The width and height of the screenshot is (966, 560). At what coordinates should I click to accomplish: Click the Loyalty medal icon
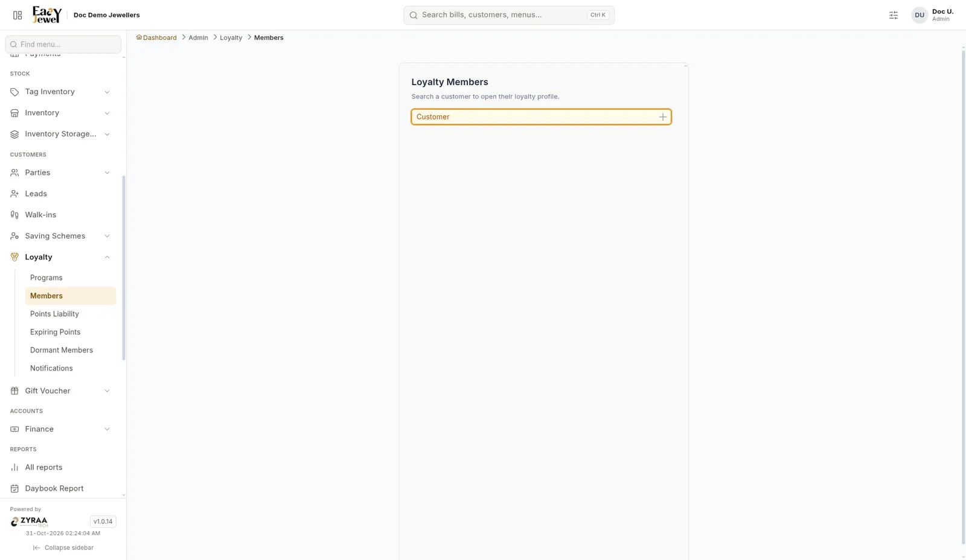click(14, 257)
